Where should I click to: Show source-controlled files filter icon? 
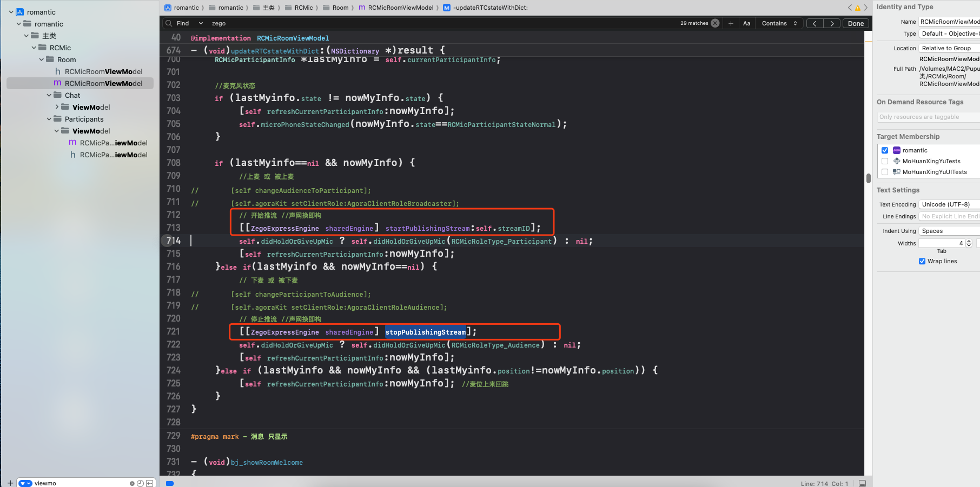pyautogui.click(x=150, y=483)
